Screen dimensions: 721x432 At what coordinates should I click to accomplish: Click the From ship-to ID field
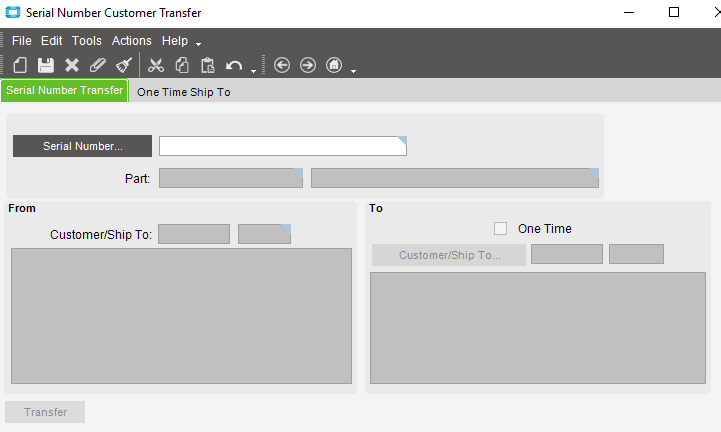(264, 234)
